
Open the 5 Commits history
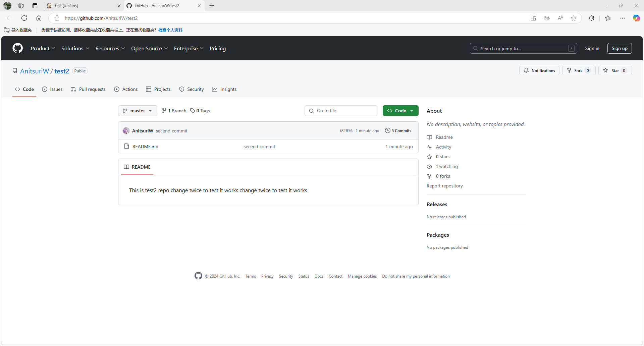[398, 131]
